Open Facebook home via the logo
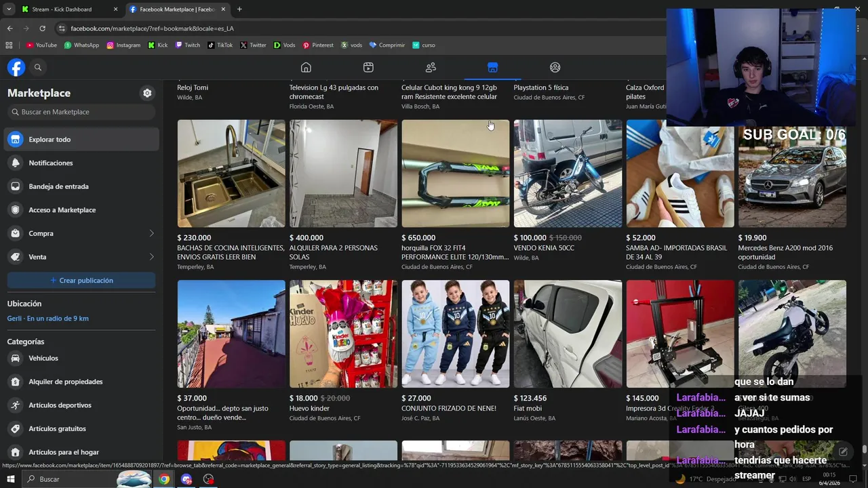The height and width of the screenshot is (488, 868). pos(16,67)
